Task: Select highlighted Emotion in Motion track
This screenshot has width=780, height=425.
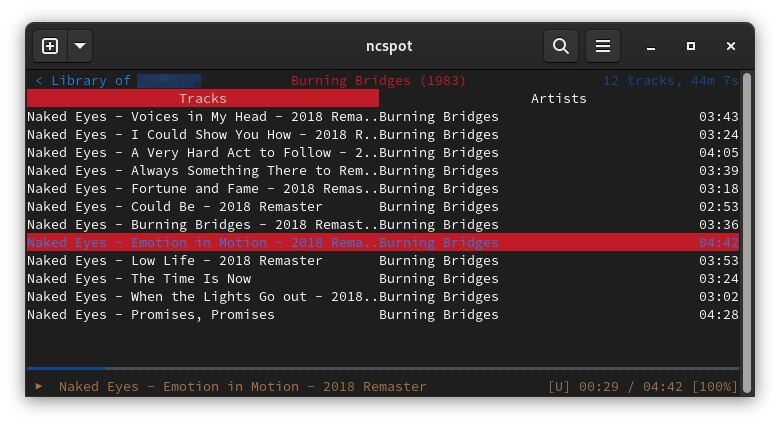Action: pos(200,243)
